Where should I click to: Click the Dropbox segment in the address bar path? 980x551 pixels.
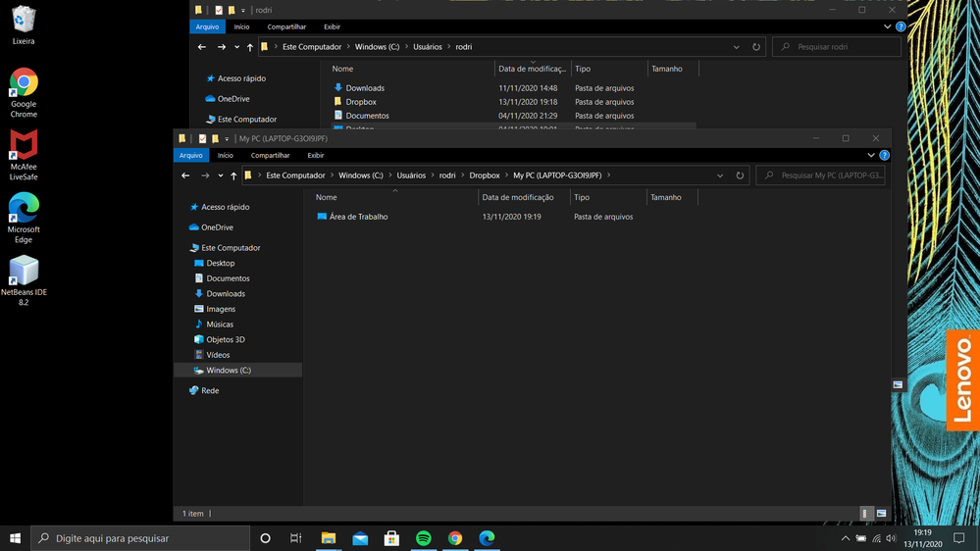click(x=485, y=175)
